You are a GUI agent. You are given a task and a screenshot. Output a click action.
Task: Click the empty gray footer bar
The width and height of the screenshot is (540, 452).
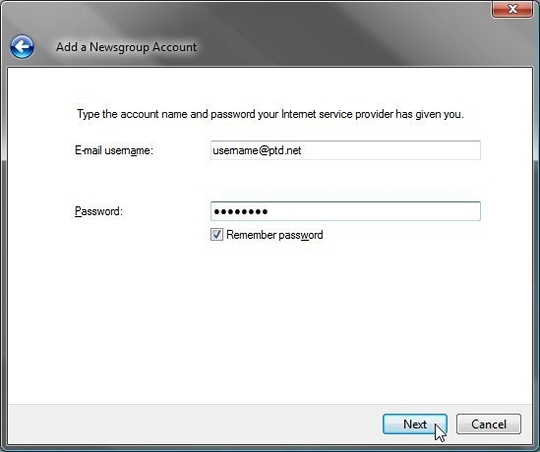point(193,424)
